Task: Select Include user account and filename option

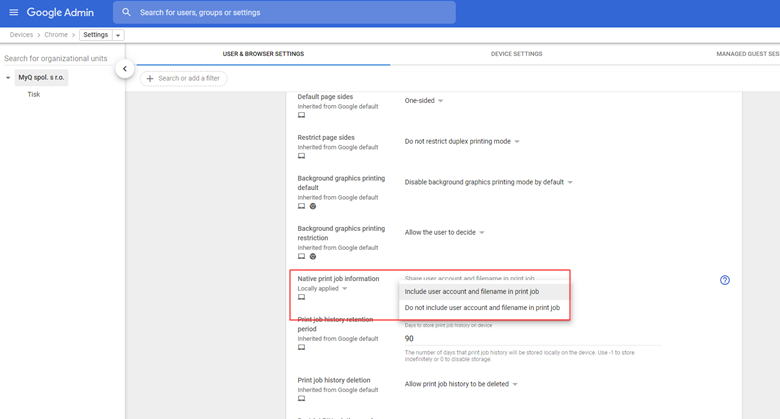Action: point(471,292)
